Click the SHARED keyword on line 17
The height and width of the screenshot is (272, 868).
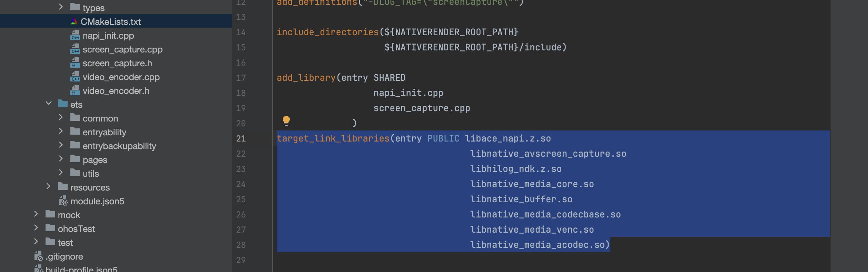(x=389, y=78)
